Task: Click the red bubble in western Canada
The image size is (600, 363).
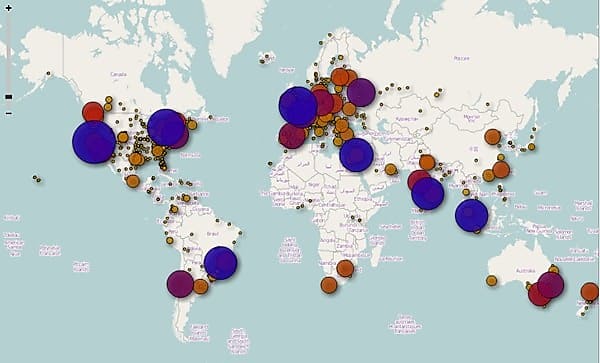Action: pos(93,112)
